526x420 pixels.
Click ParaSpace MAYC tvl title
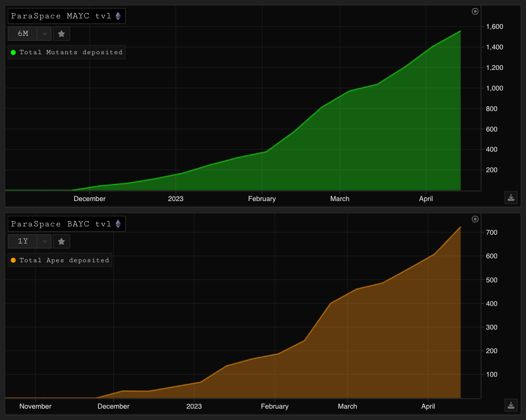pos(61,16)
